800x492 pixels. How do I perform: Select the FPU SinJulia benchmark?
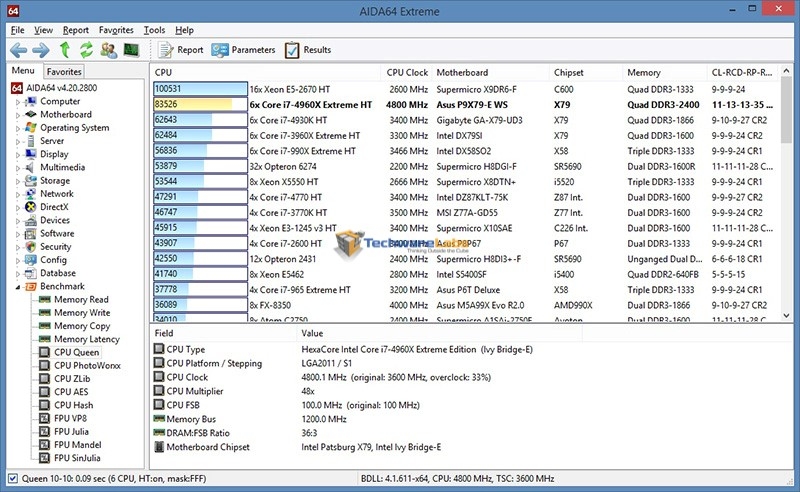click(77, 458)
